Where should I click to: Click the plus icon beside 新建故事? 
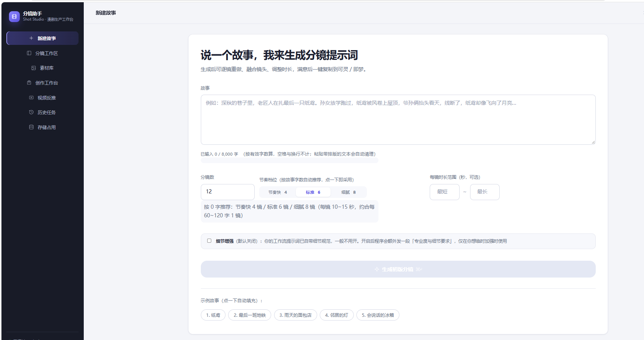31,38
